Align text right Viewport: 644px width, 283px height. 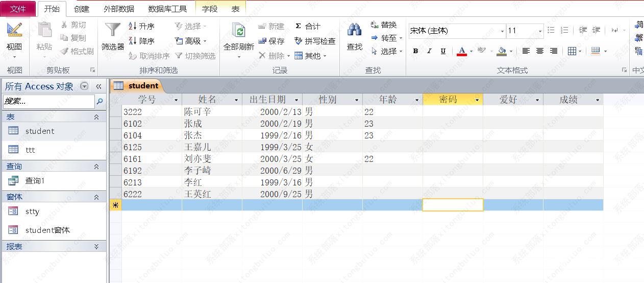pyautogui.click(x=553, y=51)
